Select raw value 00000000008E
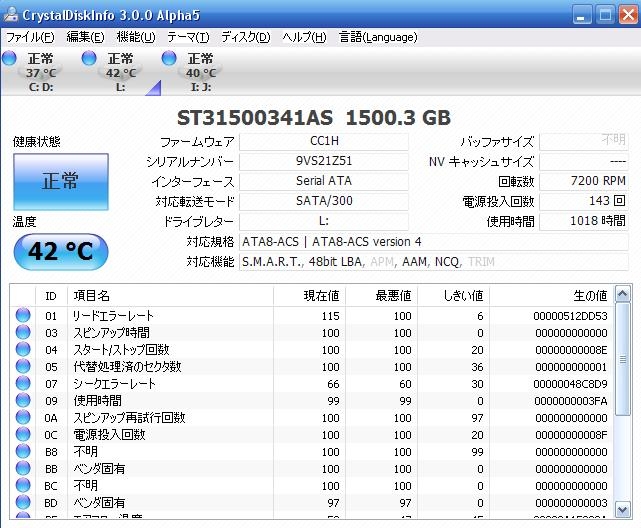Screen dimensions: 641x528 571,350
